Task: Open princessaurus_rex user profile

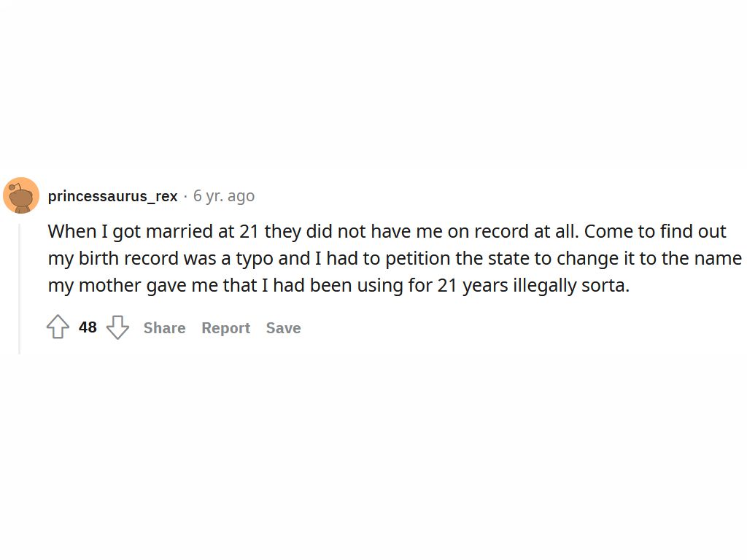Action: coord(112,196)
